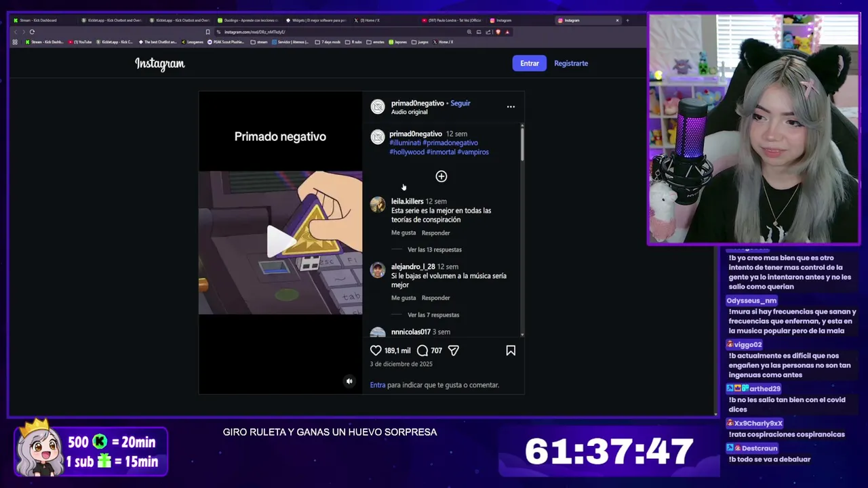Open alejandro_l_28 profile from comment

click(x=413, y=267)
